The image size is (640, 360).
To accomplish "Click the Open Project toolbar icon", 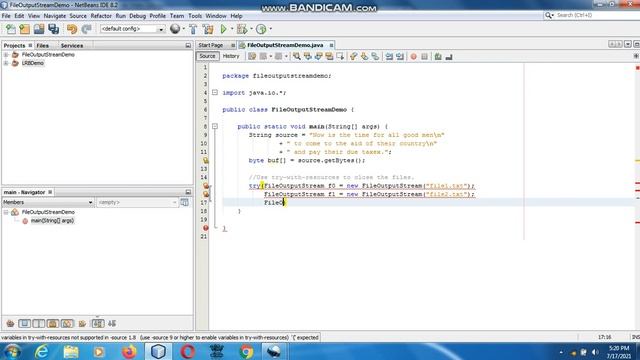I will click(x=39, y=29).
